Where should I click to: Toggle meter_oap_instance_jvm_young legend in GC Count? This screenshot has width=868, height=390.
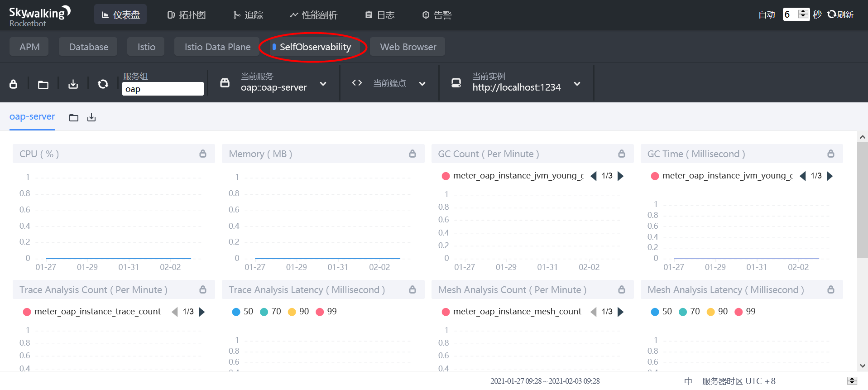tap(513, 176)
